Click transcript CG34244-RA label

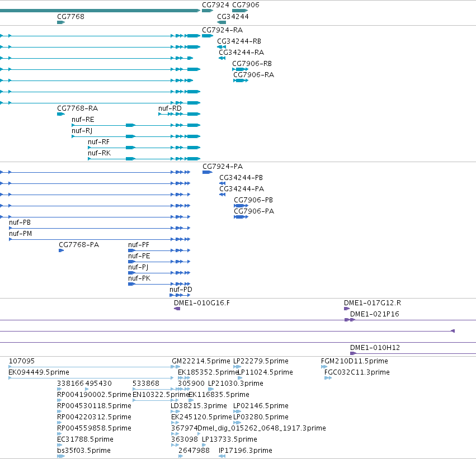click(241, 53)
